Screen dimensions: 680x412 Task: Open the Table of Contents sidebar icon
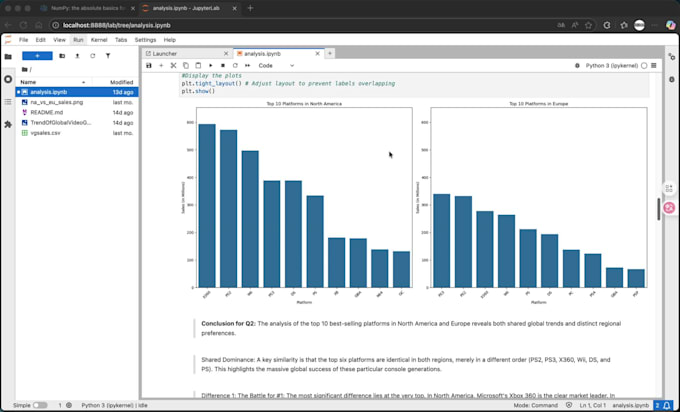click(8, 102)
